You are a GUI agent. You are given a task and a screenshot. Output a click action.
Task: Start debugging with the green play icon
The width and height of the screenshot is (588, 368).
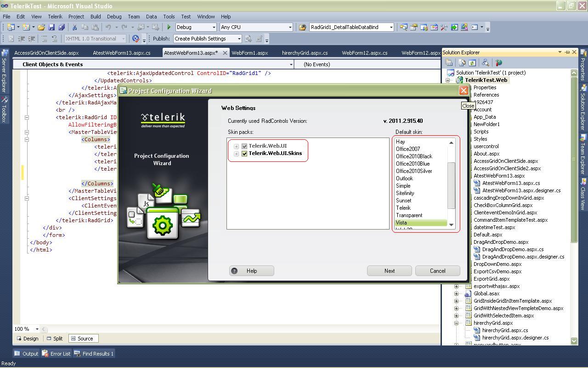[x=169, y=27]
